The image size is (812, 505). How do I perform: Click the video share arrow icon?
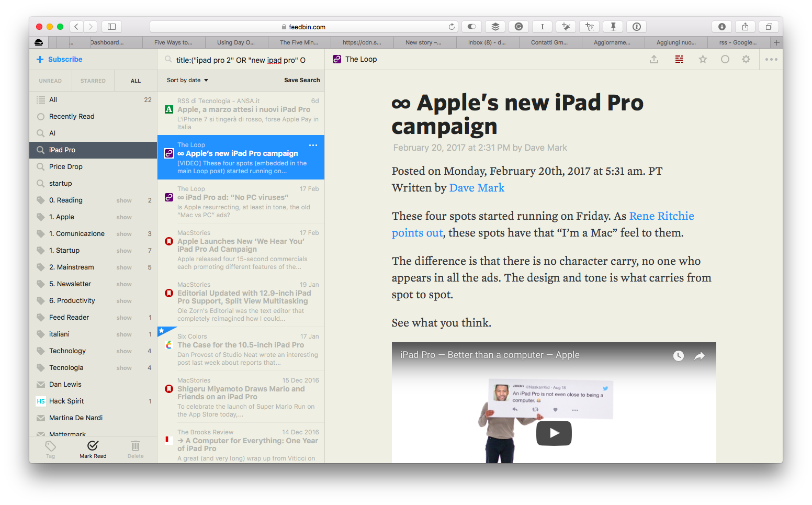700,356
